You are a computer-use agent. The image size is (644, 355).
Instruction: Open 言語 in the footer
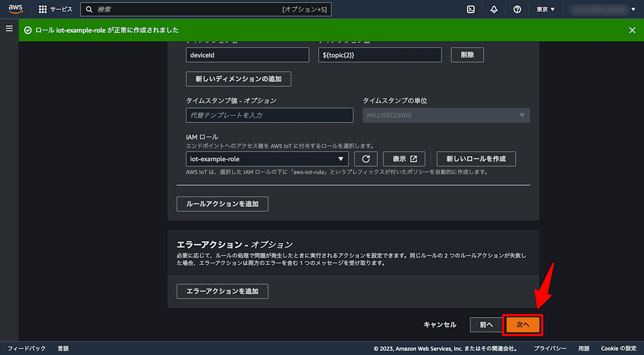click(63, 349)
